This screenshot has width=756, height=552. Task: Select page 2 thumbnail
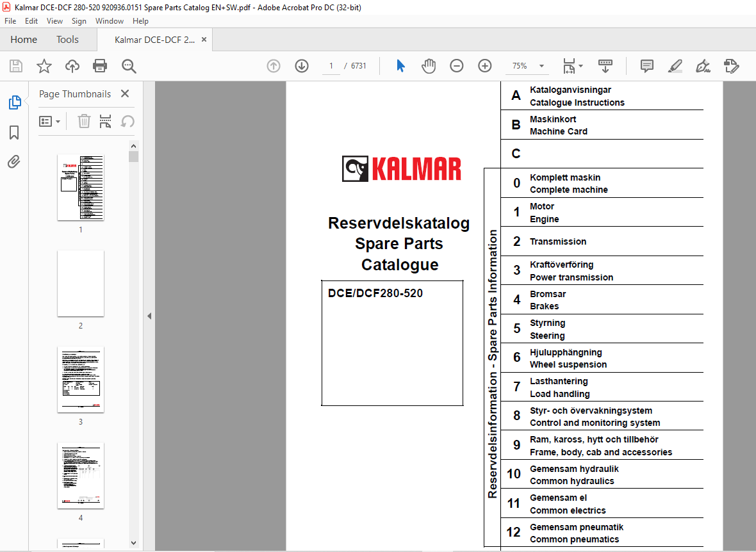[81, 284]
